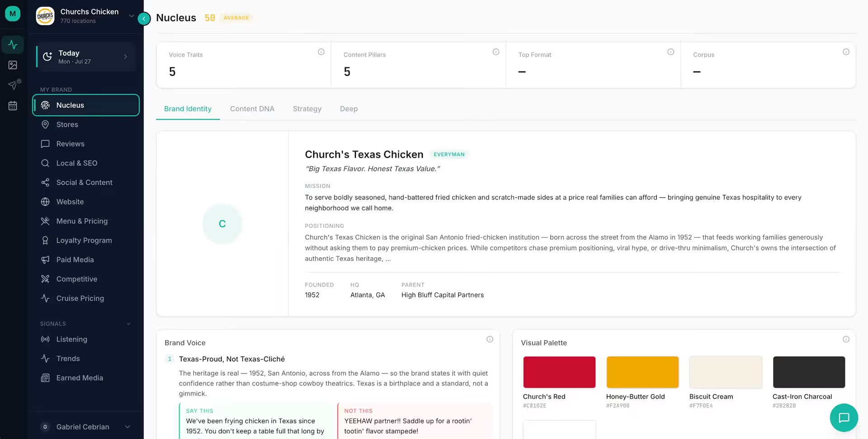Screen dimensions: 868x439
Task: Click the activity pulse icon in left rail
Action: 13,45
